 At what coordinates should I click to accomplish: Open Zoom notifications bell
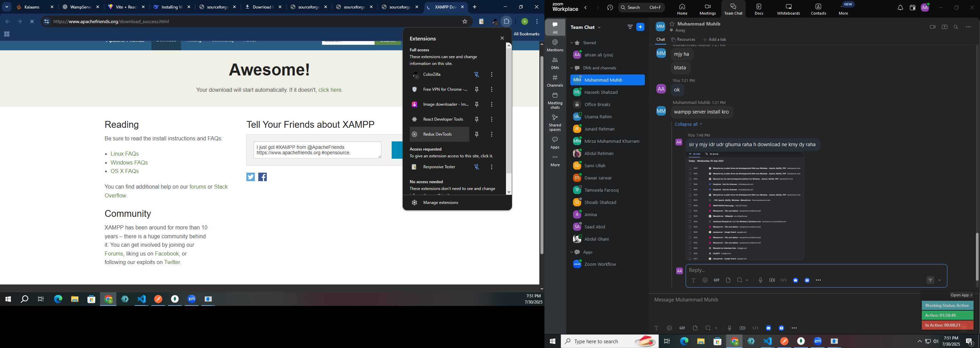tap(900, 7)
